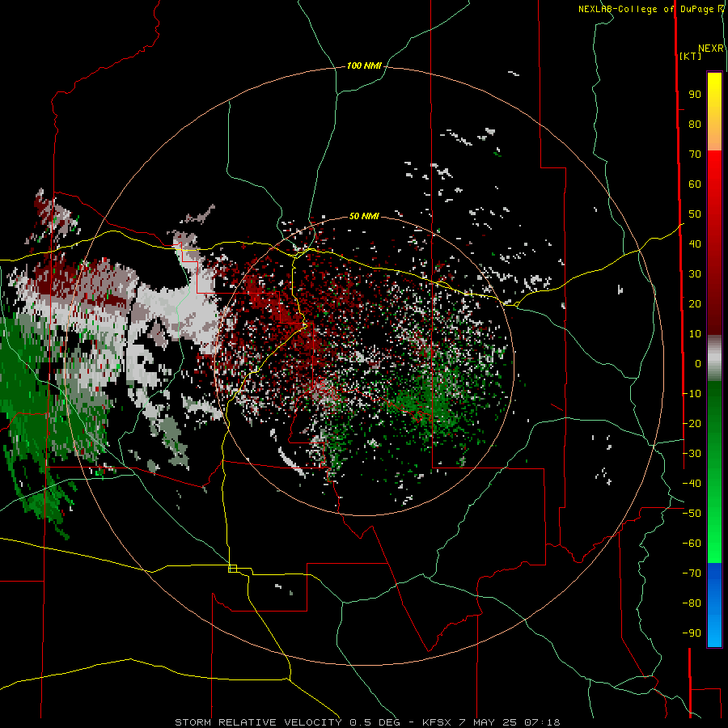Click the -20 value on the velocity scale
The height and width of the screenshot is (728, 728).
point(692,424)
